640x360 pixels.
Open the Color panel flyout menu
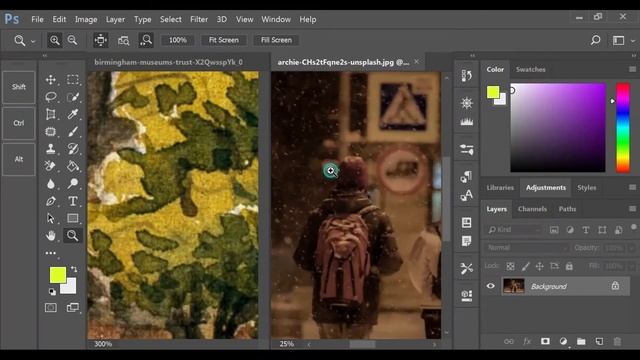click(x=632, y=69)
